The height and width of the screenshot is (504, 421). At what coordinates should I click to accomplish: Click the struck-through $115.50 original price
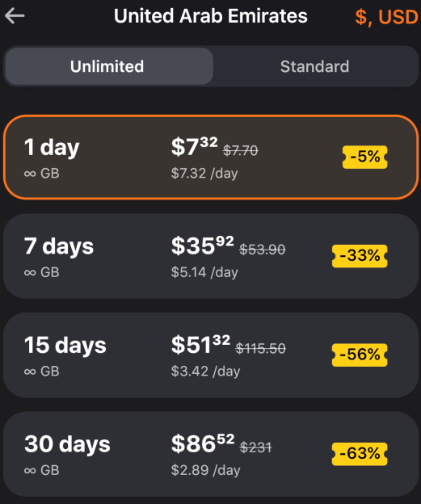tap(260, 348)
